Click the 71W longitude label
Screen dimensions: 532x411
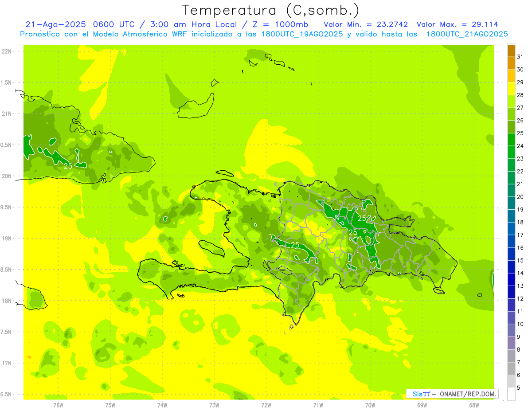tap(318, 405)
